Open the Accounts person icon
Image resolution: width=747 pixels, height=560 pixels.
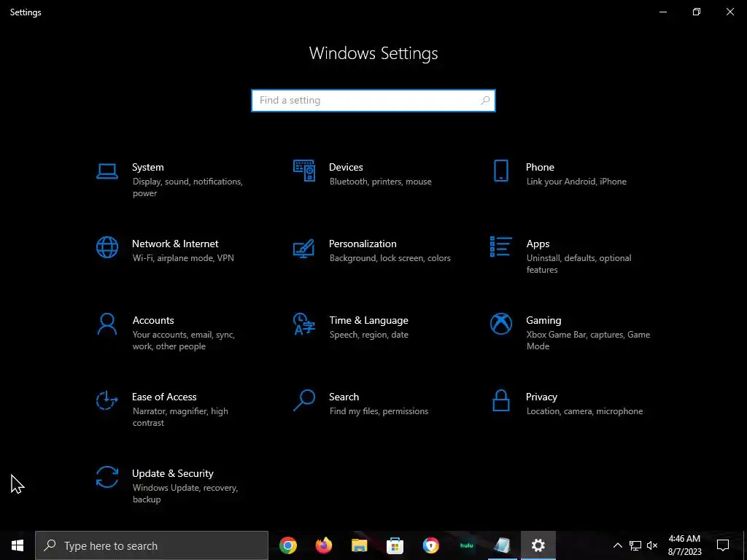(107, 324)
